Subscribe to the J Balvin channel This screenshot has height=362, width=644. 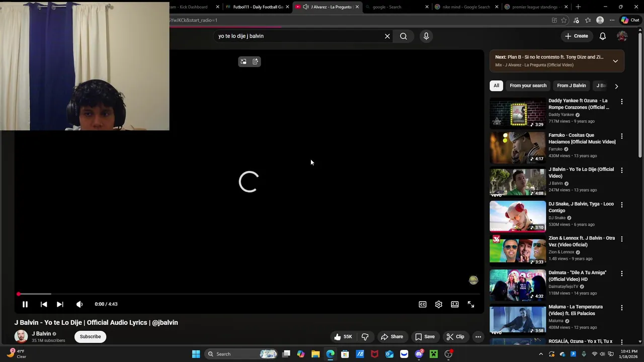click(91, 337)
